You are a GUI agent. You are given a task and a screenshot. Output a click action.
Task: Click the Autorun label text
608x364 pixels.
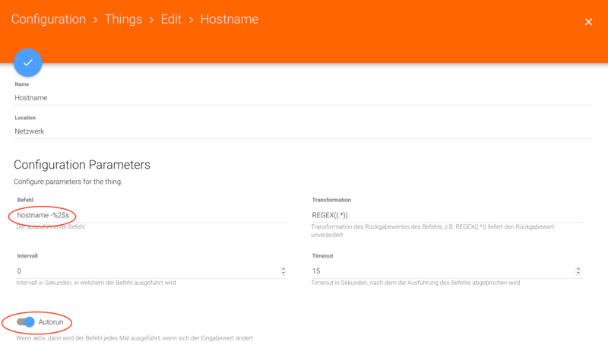click(51, 322)
